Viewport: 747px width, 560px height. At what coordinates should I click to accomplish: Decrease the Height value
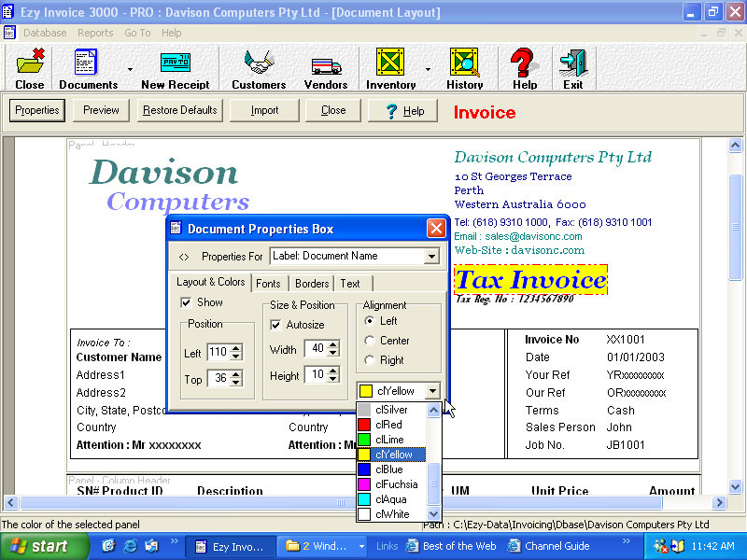[333, 378]
